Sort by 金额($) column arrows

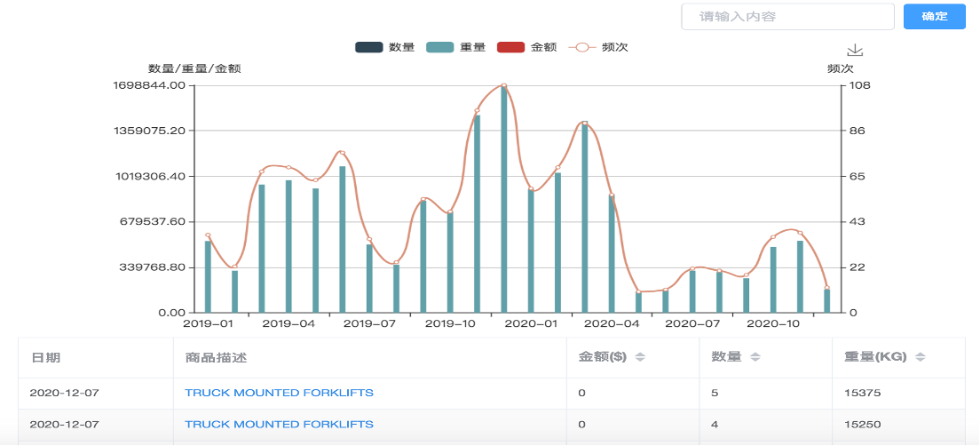tap(640, 358)
